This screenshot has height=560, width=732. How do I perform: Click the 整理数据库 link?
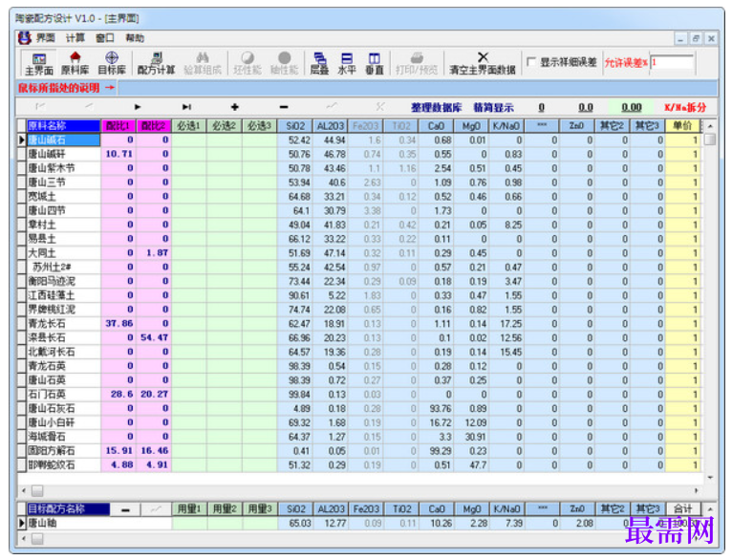point(436,107)
